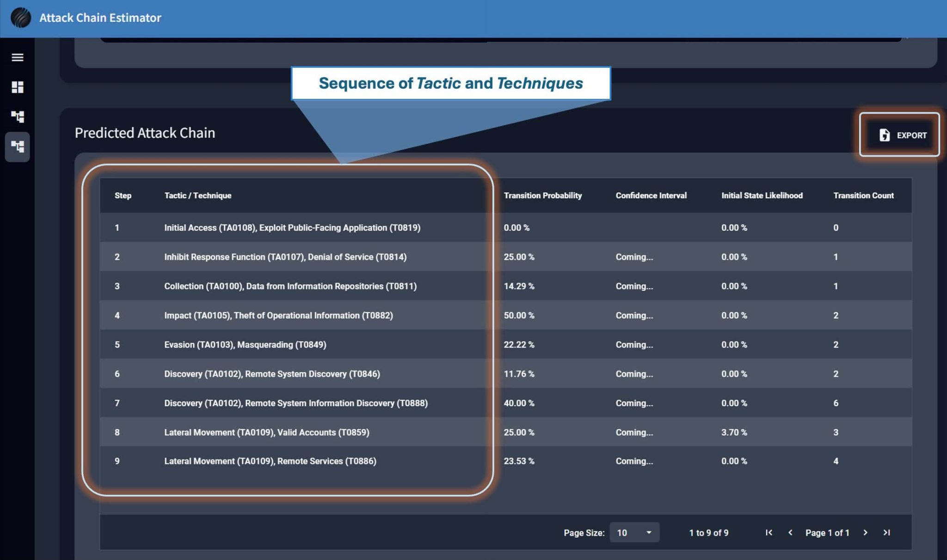Select the Initial Access (TA0108) row
947x560 pixels.
505,227
